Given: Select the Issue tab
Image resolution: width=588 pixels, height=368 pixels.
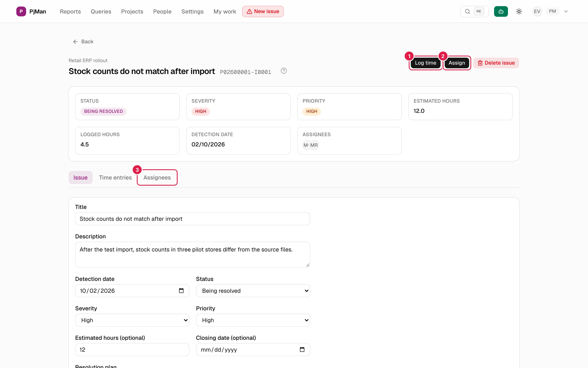Looking at the screenshot, I should coord(80,177).
